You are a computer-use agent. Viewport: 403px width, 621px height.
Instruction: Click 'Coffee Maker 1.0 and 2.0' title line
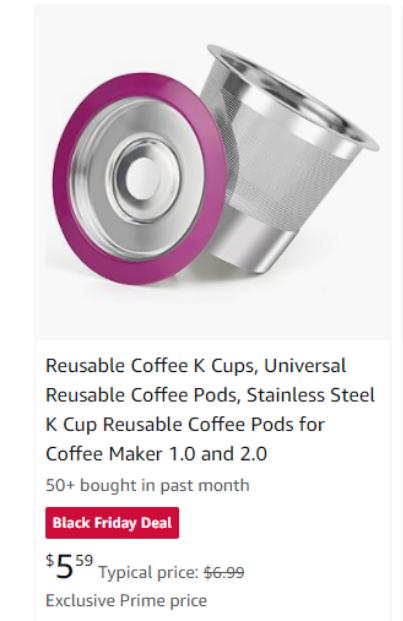click(x=156, y=454)
